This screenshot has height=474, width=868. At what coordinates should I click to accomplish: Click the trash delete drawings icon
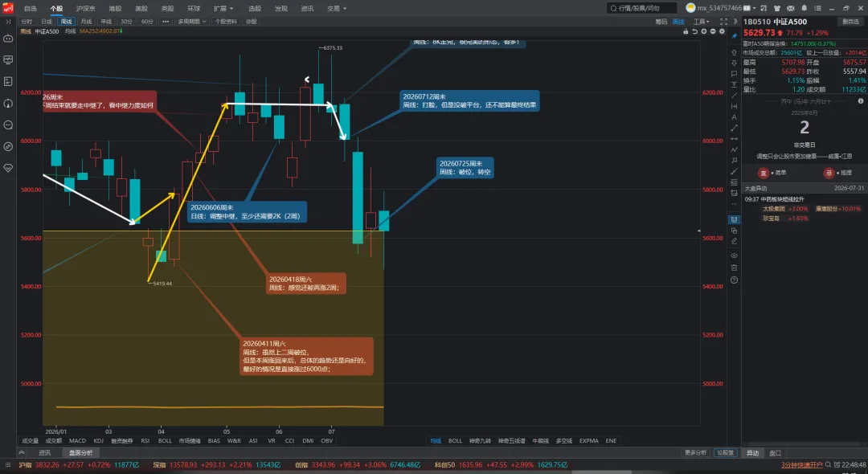(x=734, y=268)
